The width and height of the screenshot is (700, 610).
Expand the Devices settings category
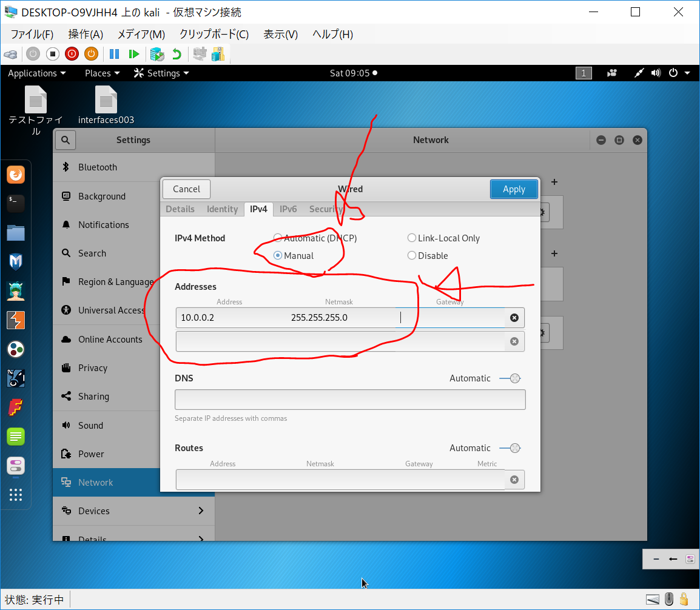pos(133,511)
